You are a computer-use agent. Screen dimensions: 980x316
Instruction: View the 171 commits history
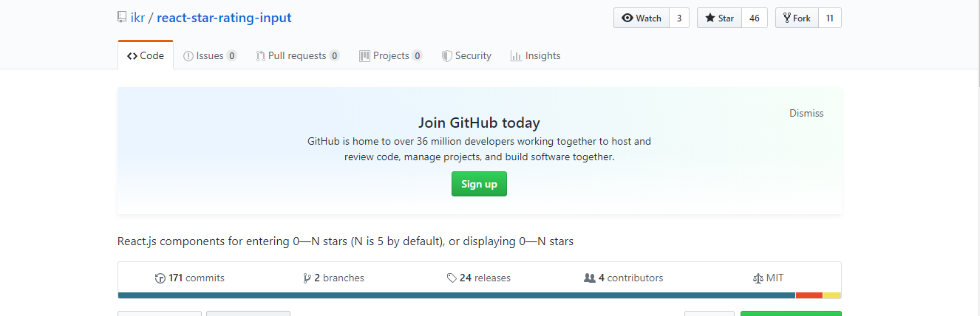[190, 278]
